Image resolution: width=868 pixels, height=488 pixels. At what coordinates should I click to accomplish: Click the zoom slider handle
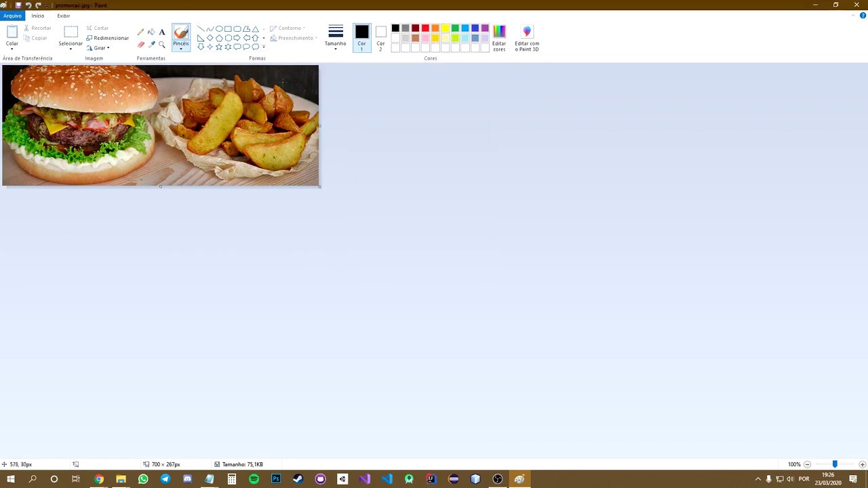click(835, 464)
